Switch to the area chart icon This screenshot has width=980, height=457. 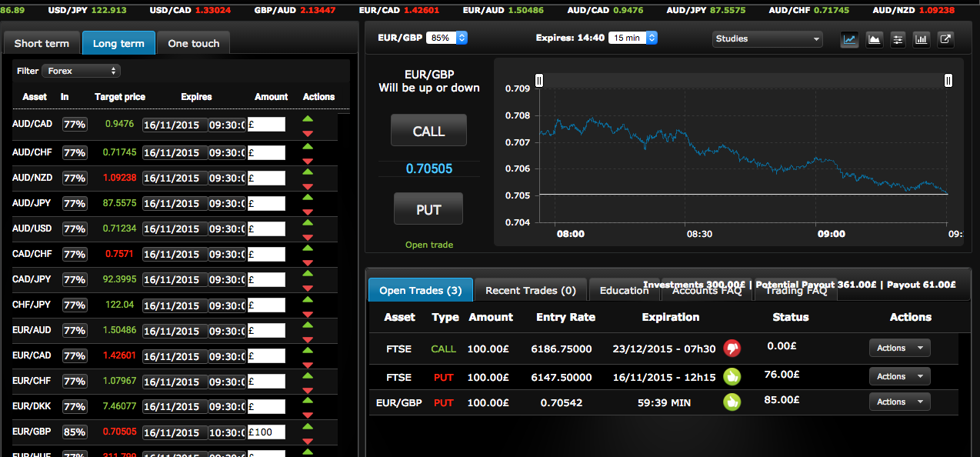coord(874,39)
